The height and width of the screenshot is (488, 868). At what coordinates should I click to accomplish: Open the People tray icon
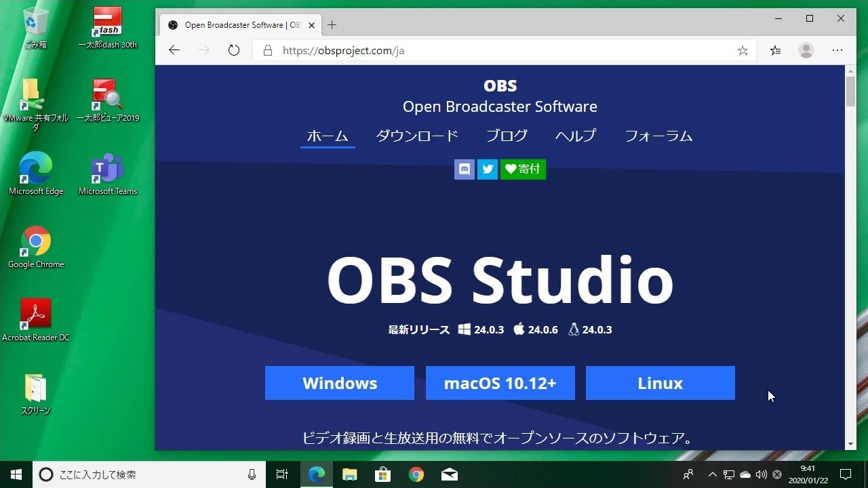click(x=688, y=474)
